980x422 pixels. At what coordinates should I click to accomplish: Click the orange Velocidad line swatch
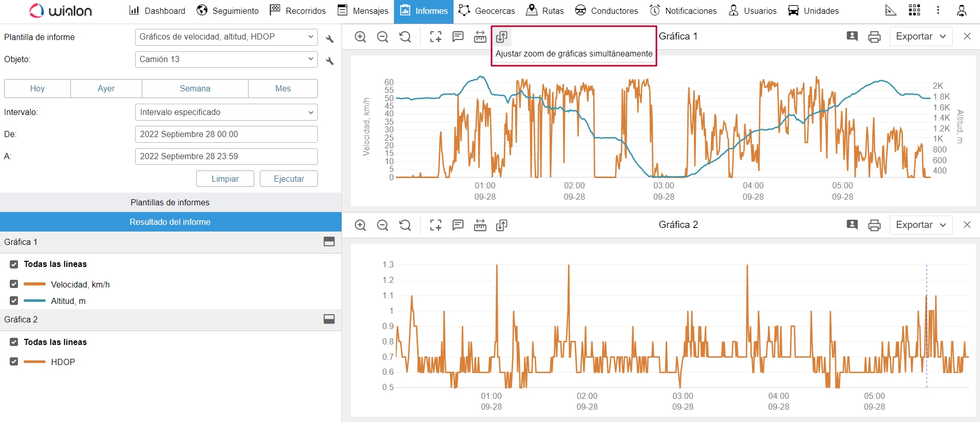point(34,284)
